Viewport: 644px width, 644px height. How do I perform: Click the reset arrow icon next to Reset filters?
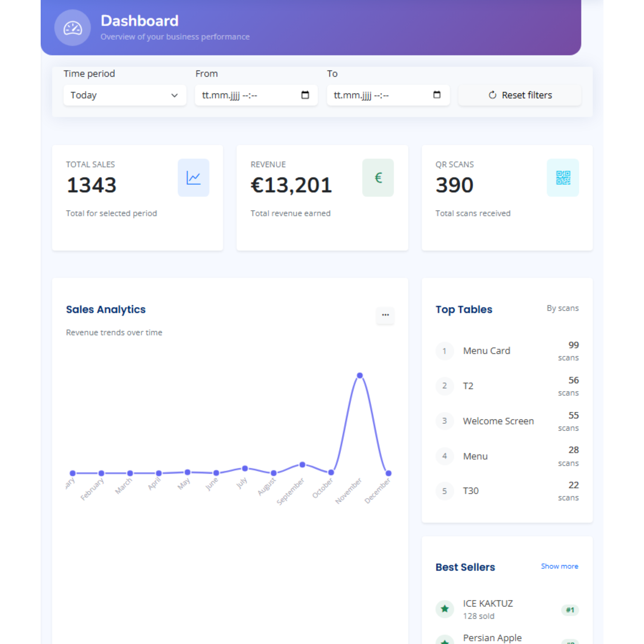[x=492, y=95]
